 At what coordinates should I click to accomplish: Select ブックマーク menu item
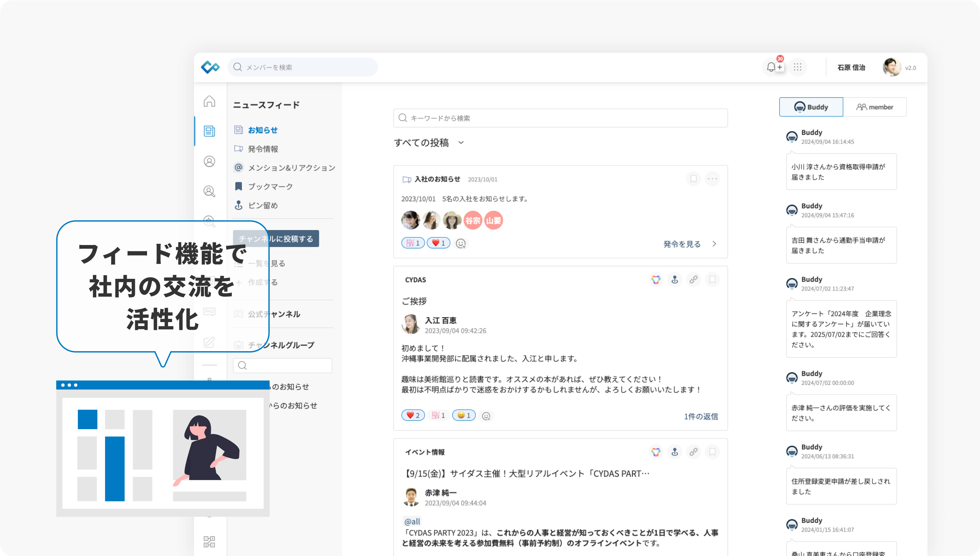coord(270,186)
